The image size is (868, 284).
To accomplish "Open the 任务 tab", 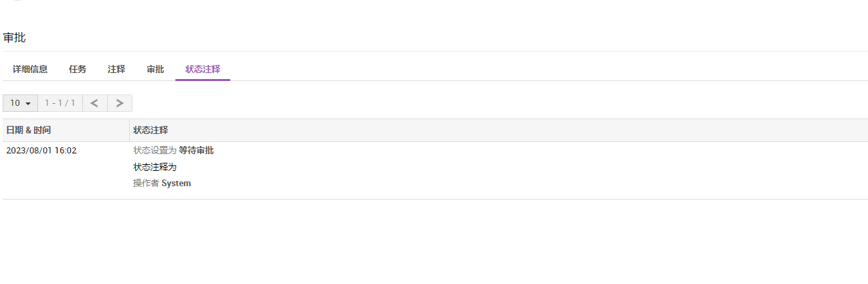I will click(x=78, y=69).
